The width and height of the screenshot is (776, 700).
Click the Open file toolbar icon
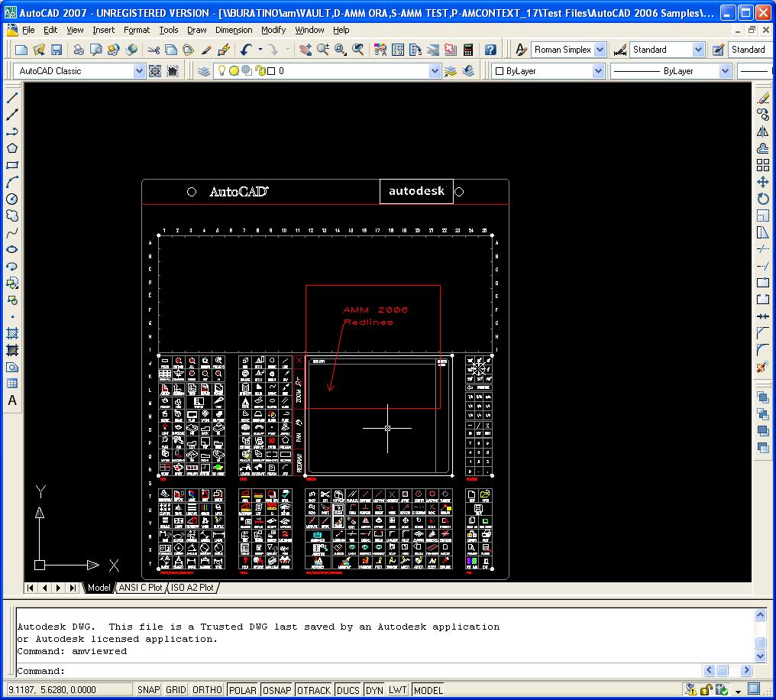tap(39, 50)
